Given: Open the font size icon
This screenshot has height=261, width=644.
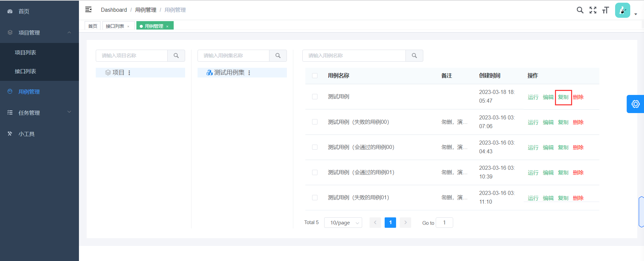Looking at the screenshot, I should pyautogui.click(x=605, y=10).
